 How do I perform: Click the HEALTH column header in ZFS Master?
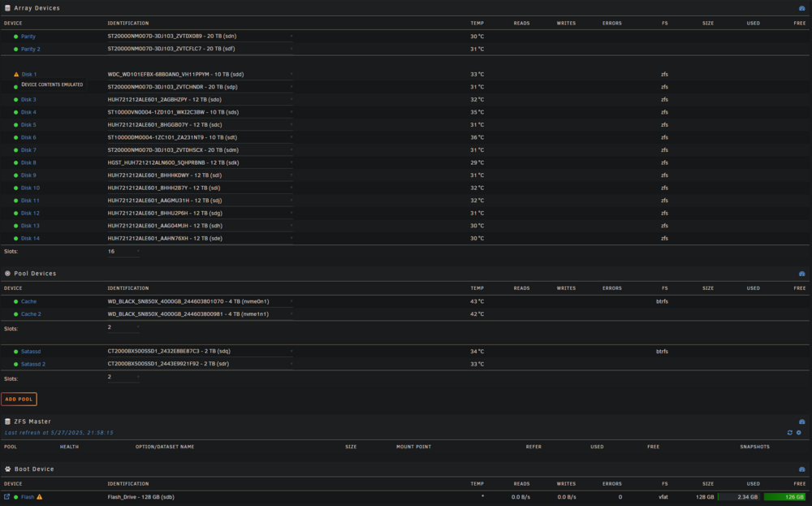[69, 447]
